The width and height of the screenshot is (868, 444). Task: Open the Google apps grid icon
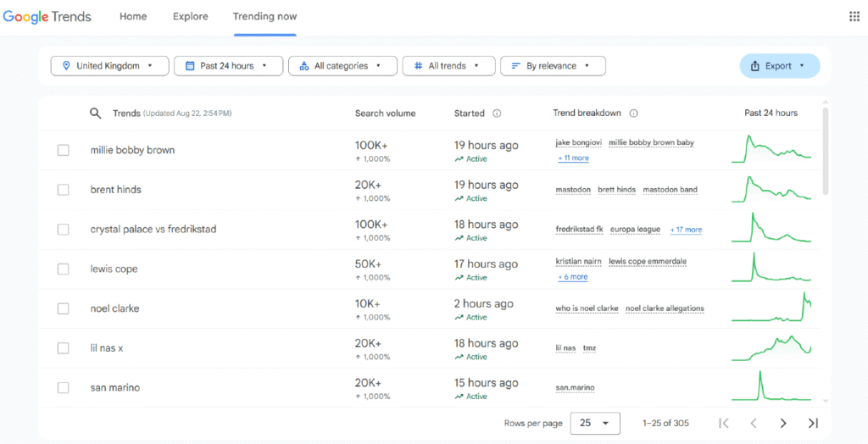pos(854,16)
